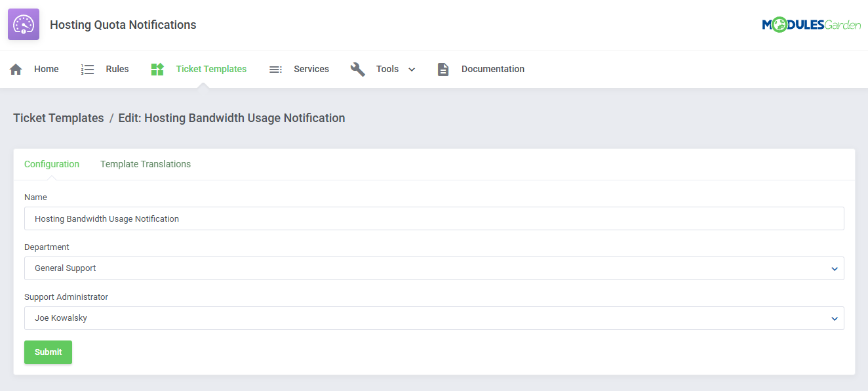This screenshot has height=391, width=868.
Task: Switch to the Template Translations tab
Action: (145, 164)
